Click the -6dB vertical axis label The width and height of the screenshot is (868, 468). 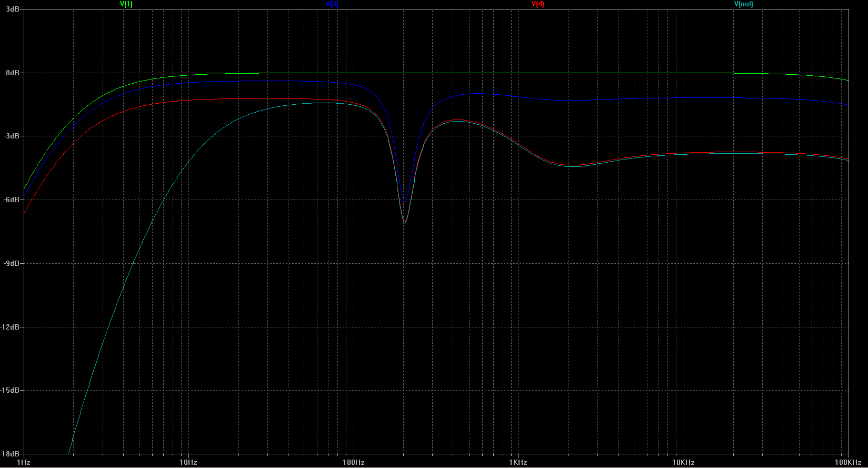click(12, 200)
